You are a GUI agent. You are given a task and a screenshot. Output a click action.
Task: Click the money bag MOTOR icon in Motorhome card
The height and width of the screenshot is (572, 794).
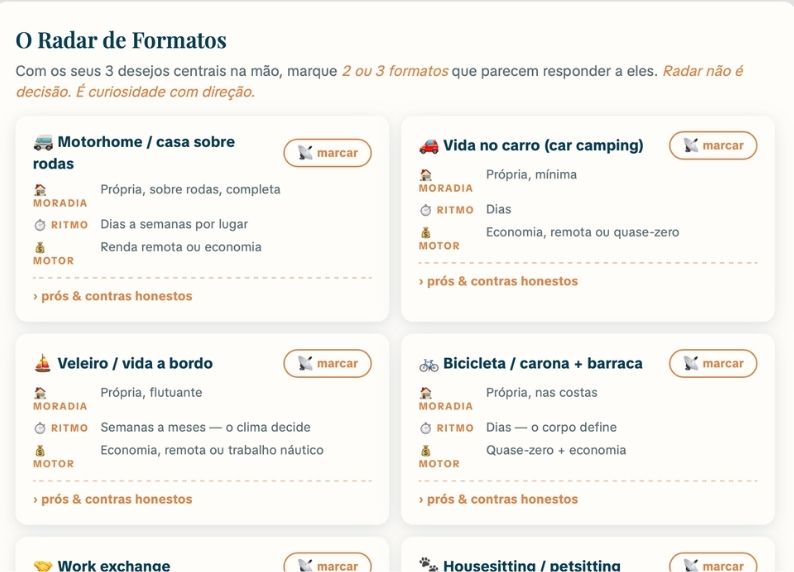pyautogui.click(x=40, y=248)
